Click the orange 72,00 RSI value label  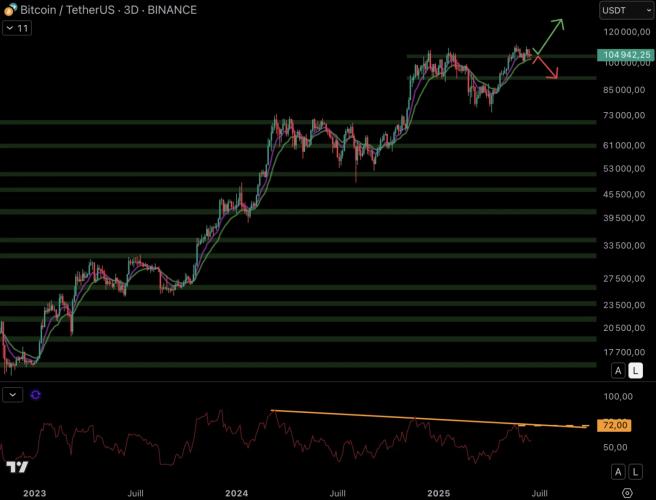pyautogui.click(x=614, y=425)
